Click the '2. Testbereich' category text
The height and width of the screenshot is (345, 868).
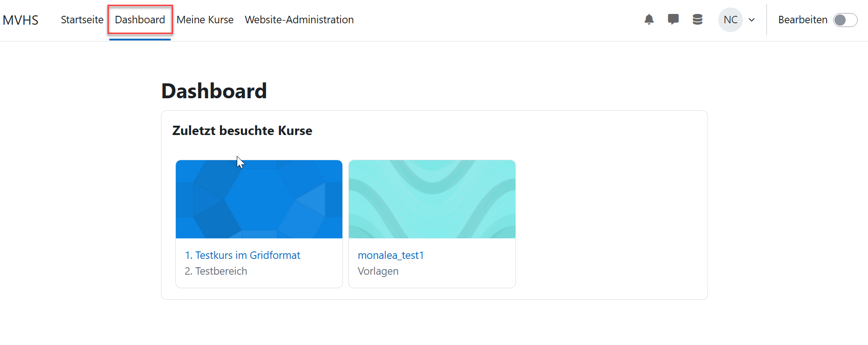click(216, 271)
